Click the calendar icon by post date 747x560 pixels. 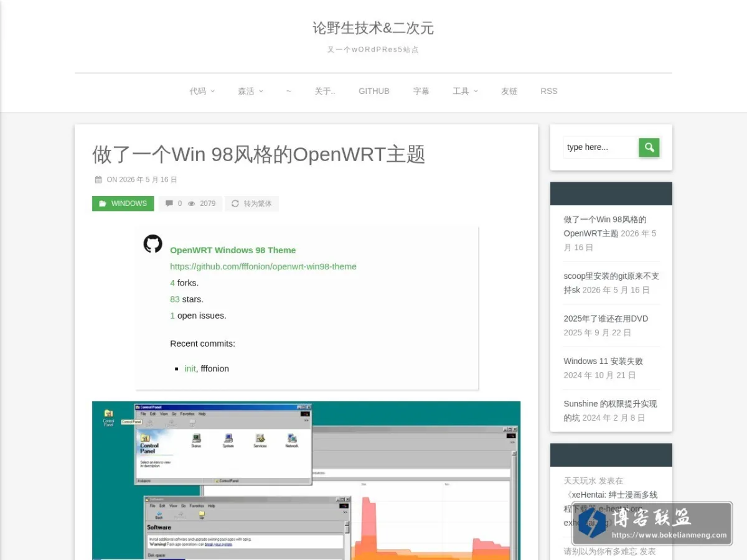(x=98, y=179)
